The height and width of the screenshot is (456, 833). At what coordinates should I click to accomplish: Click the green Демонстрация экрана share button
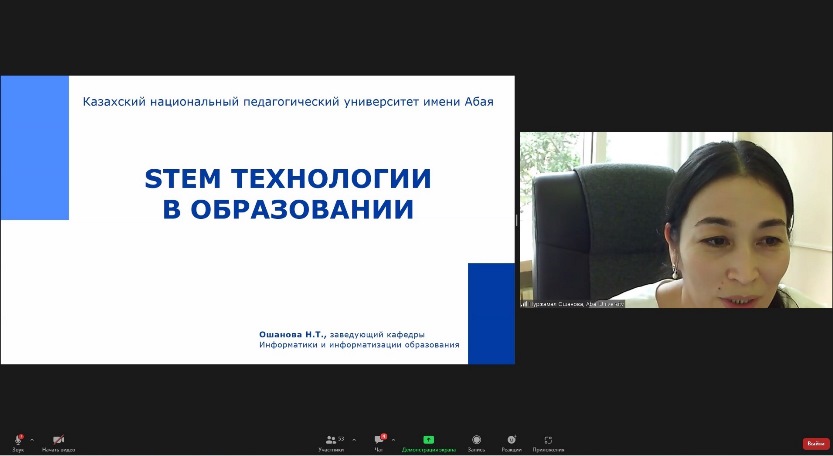[x=428, y=440]
